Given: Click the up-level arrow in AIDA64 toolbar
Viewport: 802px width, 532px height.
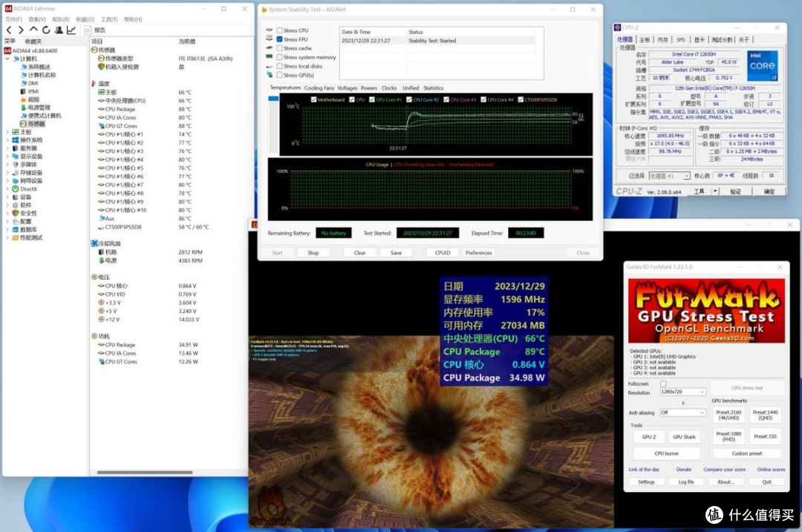Looking at the screenshot, I should (x=33, y=30).
